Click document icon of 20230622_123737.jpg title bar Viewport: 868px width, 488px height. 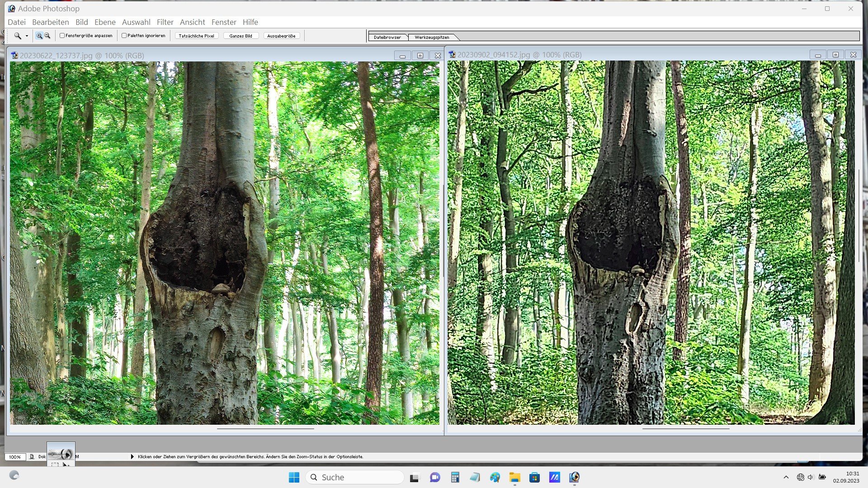pos(15,56)
